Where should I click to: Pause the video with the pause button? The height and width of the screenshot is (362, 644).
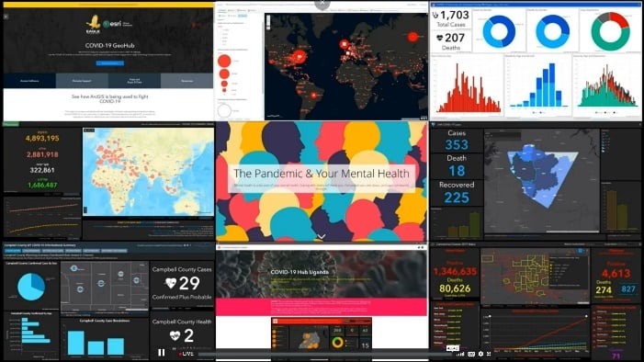tap(162, 353)
